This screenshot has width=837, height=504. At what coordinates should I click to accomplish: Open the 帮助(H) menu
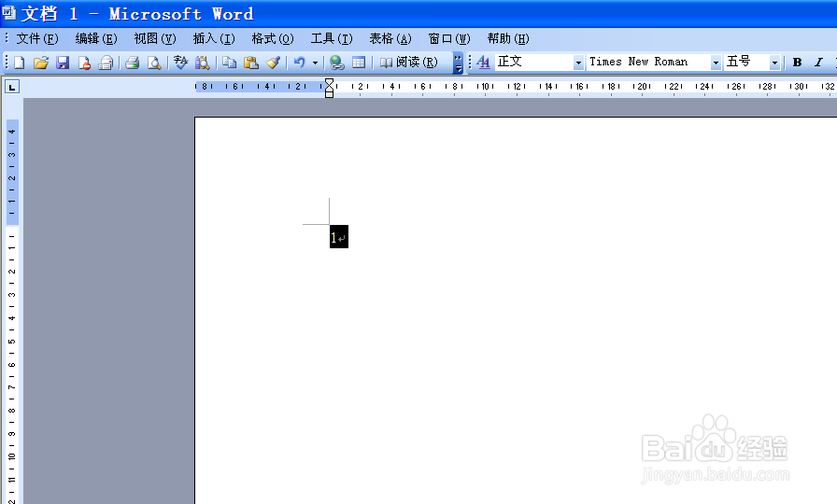508,39
